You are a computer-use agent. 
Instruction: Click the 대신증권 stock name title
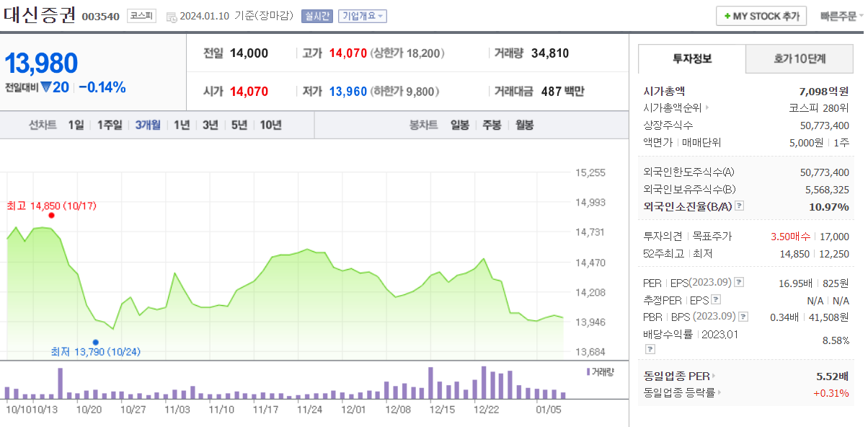click(39, 16)
